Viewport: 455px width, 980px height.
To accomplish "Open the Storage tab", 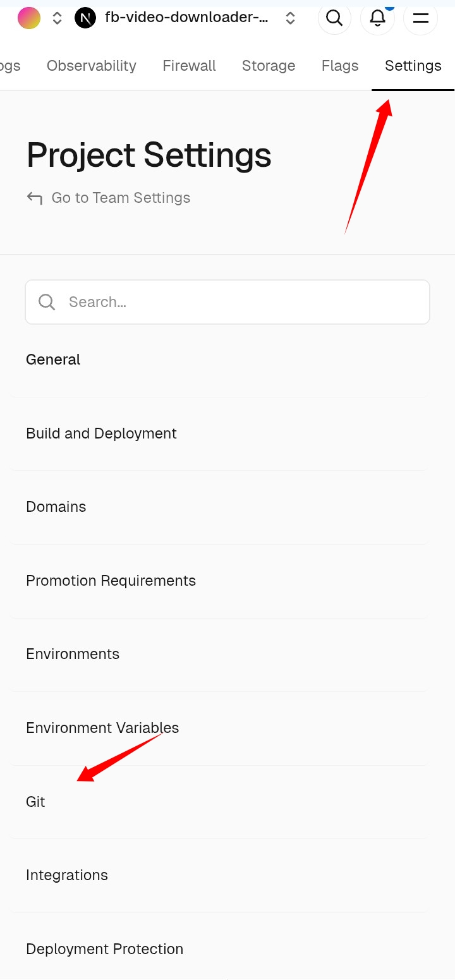I will pyautogui.click(x=269, y=66).
